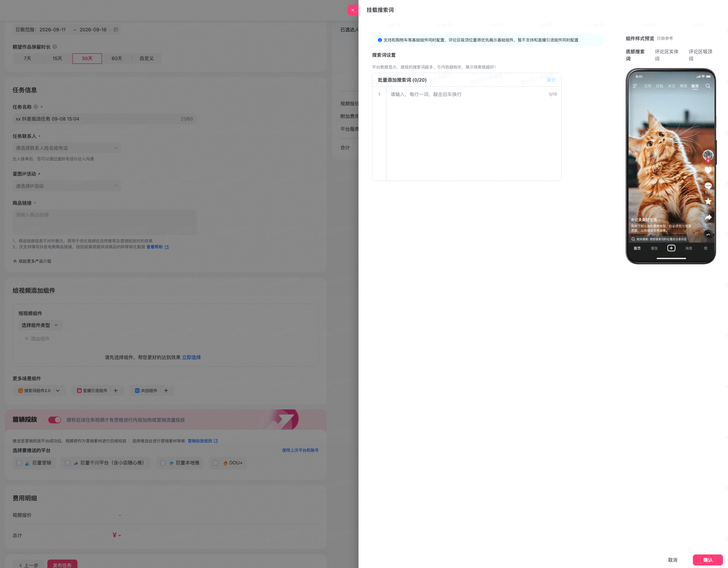Click the calendar icon in the date range field
Screen dimensions: 728x568
pyautogui.click(x=116, y=30)
